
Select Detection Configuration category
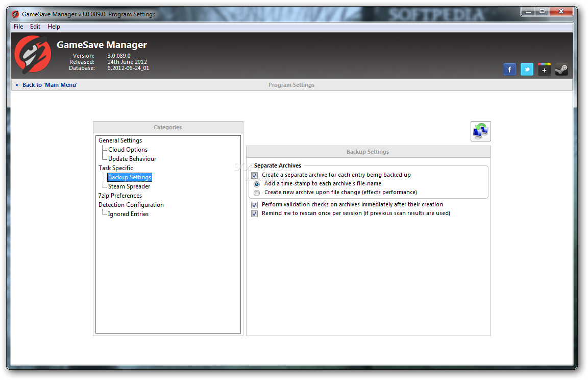131,205
